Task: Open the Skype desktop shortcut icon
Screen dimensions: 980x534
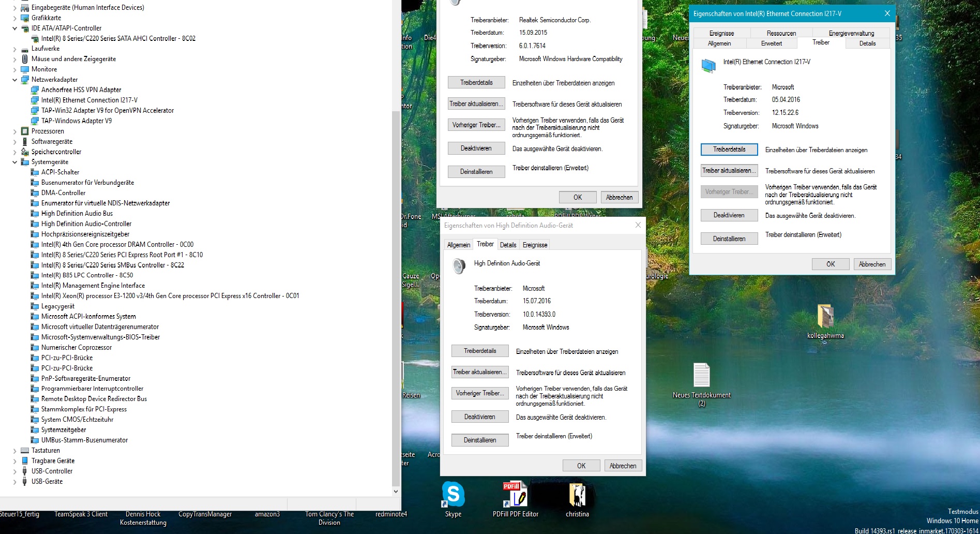Action: tap(453, 494)
